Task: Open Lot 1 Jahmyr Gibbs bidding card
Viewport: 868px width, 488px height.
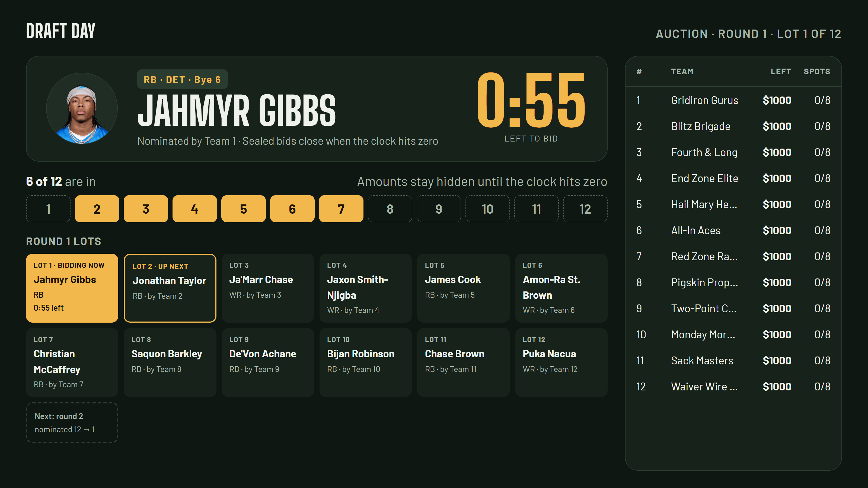Action: [72, 288]
